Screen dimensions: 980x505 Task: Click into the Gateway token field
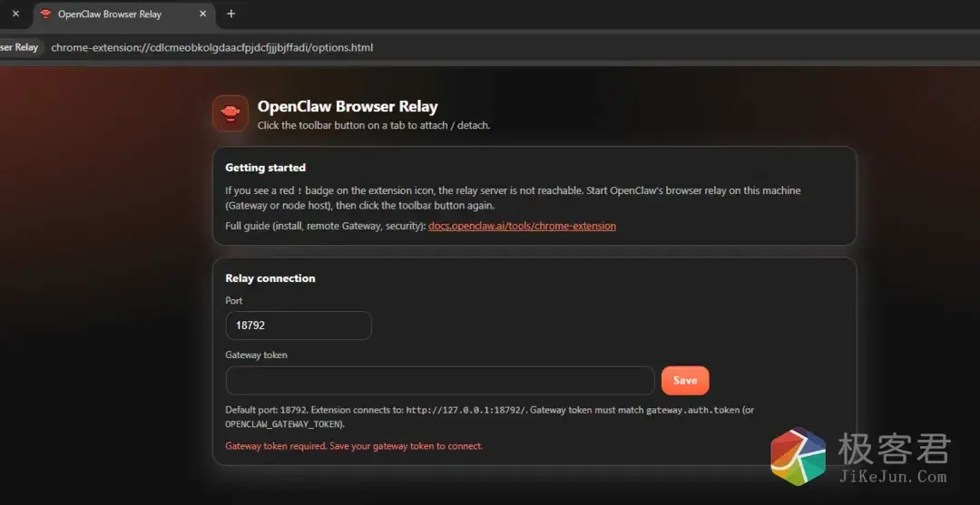[440, 380]
